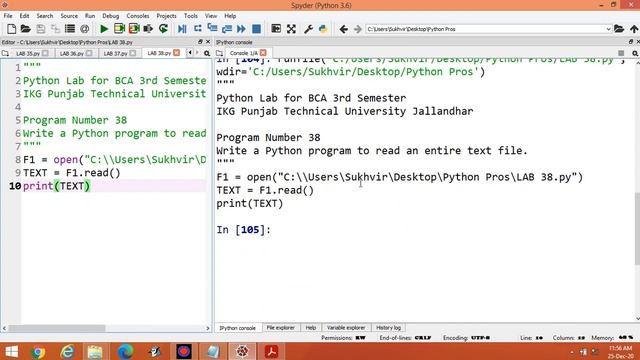Screen dimensions: 640x360
Task: Start debugging the file
Action: [x=182, y=29]
